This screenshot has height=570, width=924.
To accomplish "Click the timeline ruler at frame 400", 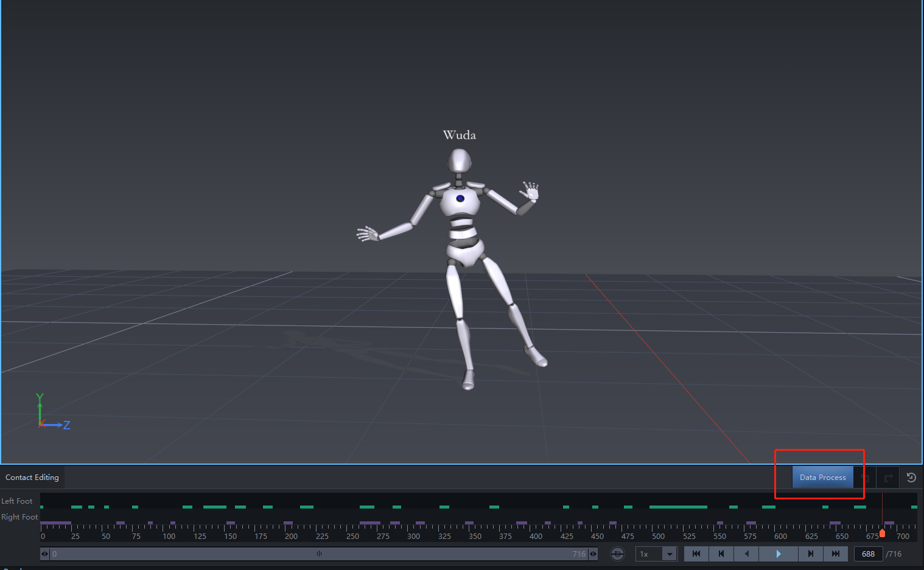I will [536, 537].
